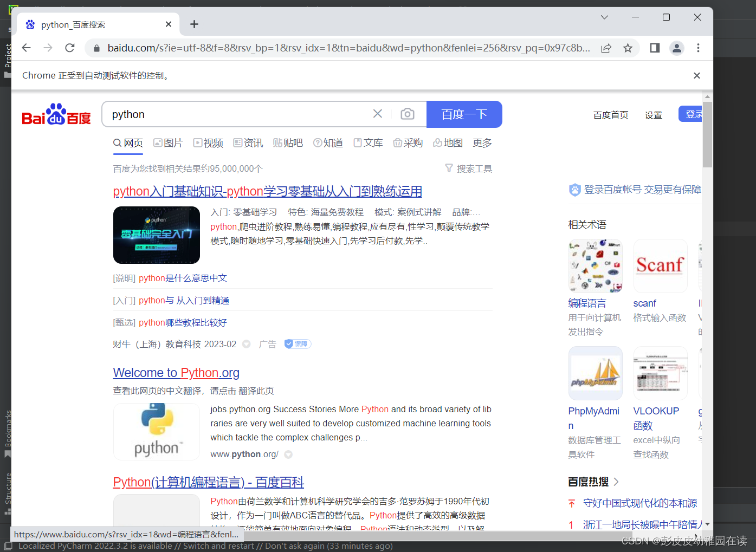The image size is (756, 552).
Task: Open a new browser tab
Action: [x=194, y=24]
